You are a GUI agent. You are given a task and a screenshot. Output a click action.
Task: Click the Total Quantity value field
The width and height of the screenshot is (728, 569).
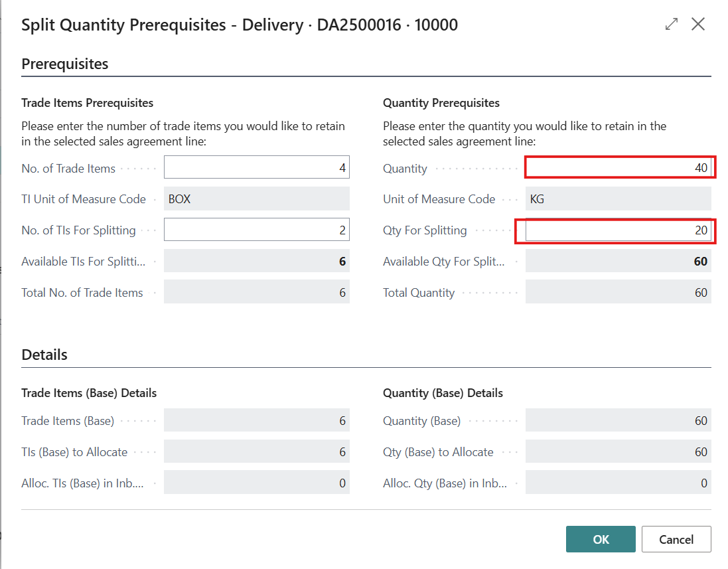click(618, 292)
